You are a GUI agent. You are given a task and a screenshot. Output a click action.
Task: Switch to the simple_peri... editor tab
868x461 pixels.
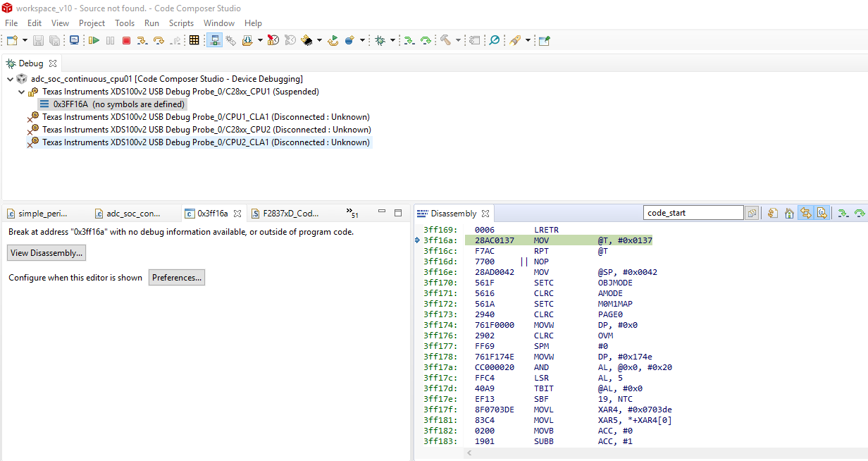[42, 213]
